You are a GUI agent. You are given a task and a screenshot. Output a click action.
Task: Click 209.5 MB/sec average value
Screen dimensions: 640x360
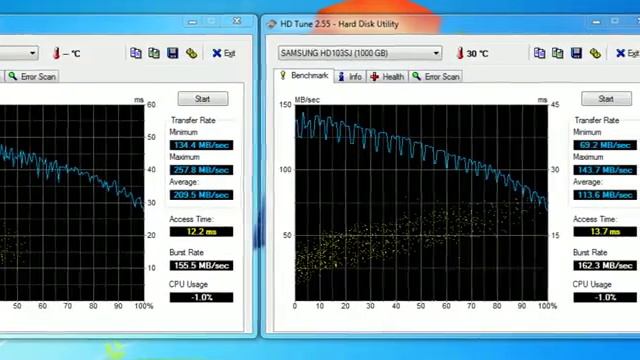[x=201, y=195]
